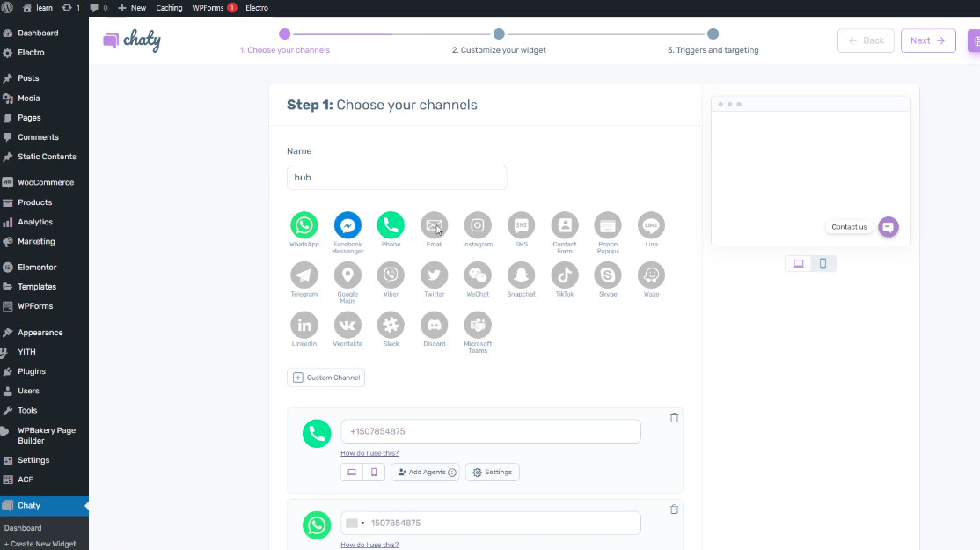This screenshot has width=980, height=550.
Task: Add the Instagram channel
Action: [x=478, y=225]
